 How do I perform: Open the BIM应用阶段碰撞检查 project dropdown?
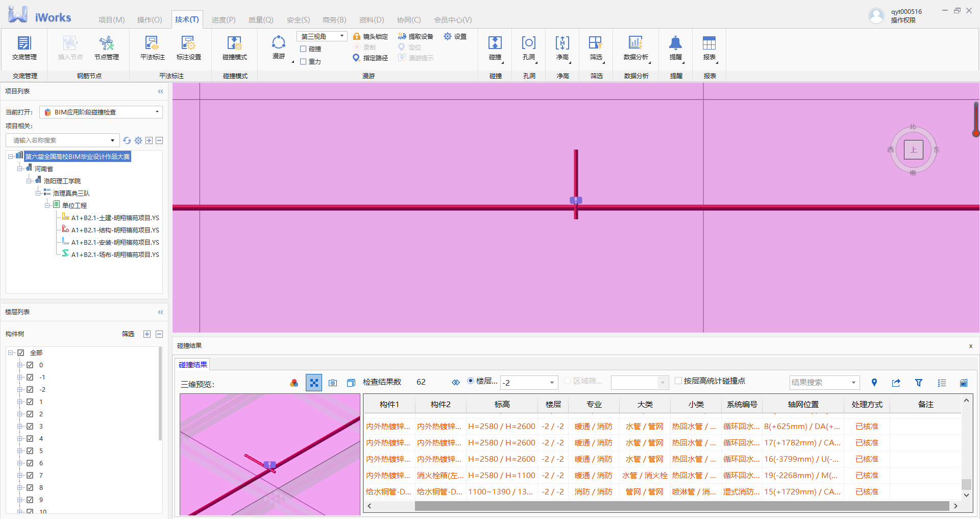pyautogui.click(x=101, y=112)
